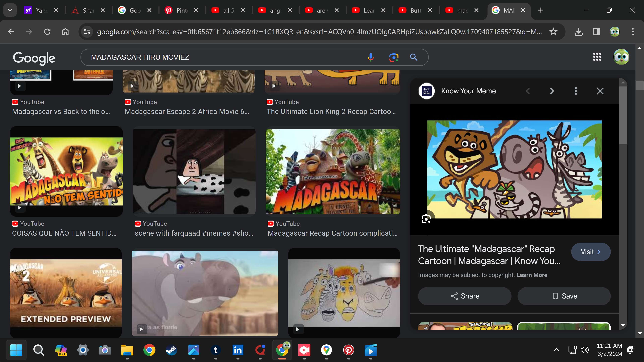
Task: Open 'Madagascar Escape 2 Africa Movie 6...' result
Action: (187, 111)
